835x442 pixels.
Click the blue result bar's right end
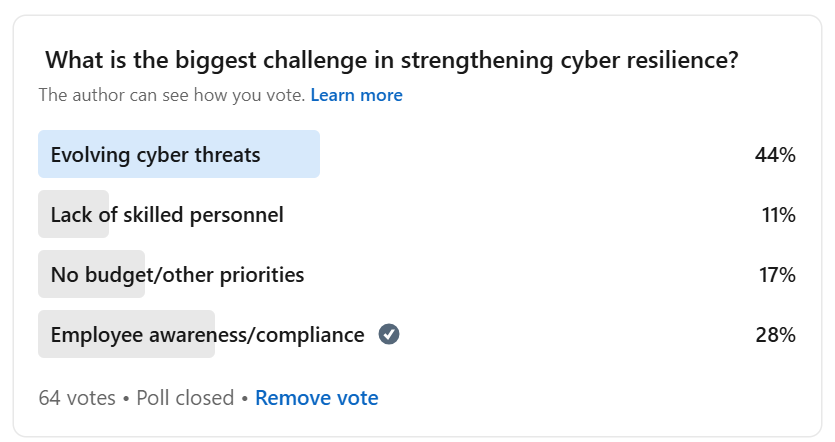(x=310, y=155)
